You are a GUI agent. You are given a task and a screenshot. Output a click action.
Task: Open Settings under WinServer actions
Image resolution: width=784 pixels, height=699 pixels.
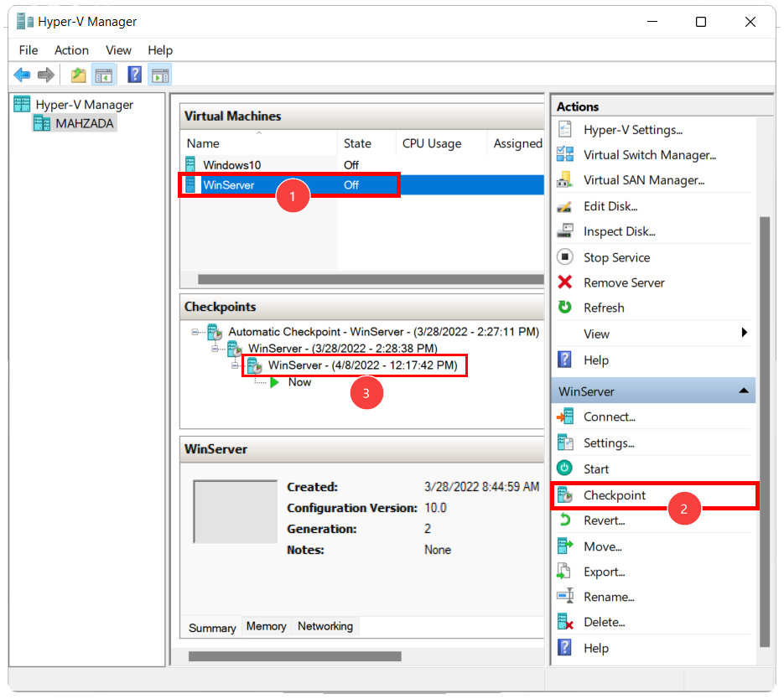(x=609, y=443)
